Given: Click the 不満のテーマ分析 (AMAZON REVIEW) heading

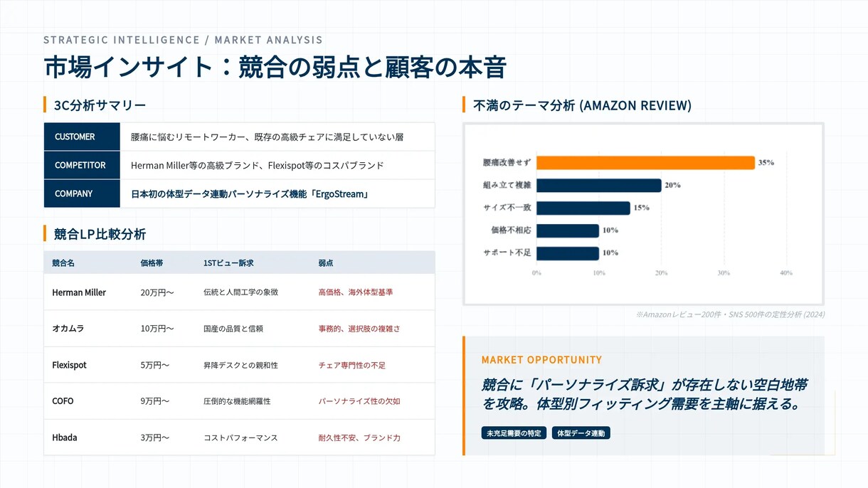Looking at the screenshot, I should (x=582, y=105).
